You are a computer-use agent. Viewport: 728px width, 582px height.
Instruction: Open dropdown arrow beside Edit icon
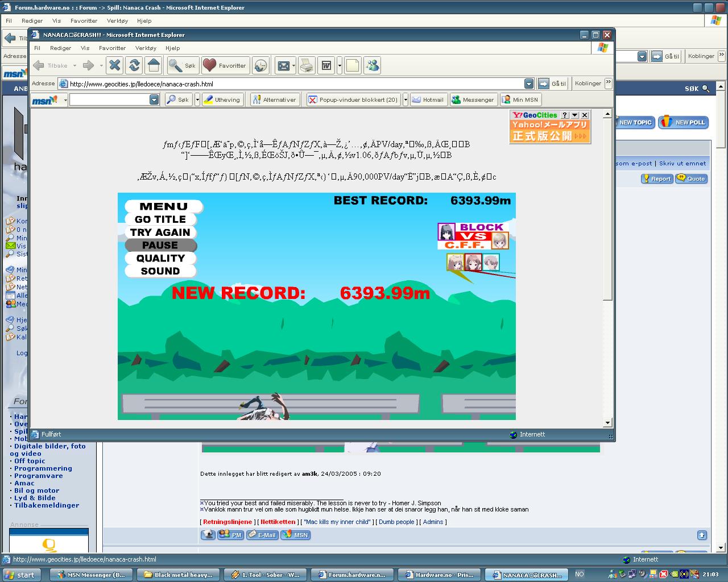340,65
